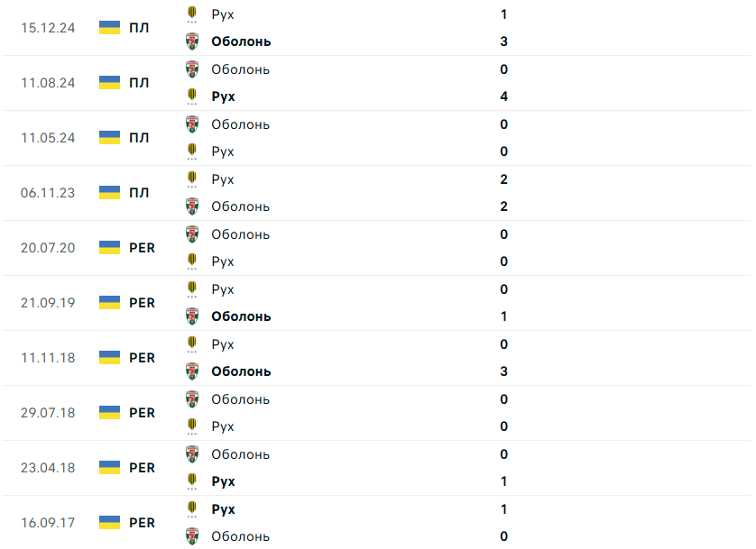Open bold Рух team in the 11.08.24 match

(223, 96)
